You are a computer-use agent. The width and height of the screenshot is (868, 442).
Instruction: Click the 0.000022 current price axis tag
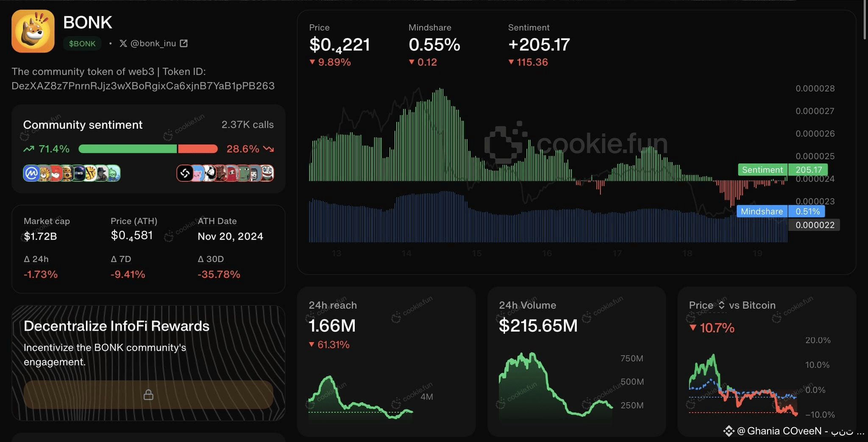pos(814,225)
